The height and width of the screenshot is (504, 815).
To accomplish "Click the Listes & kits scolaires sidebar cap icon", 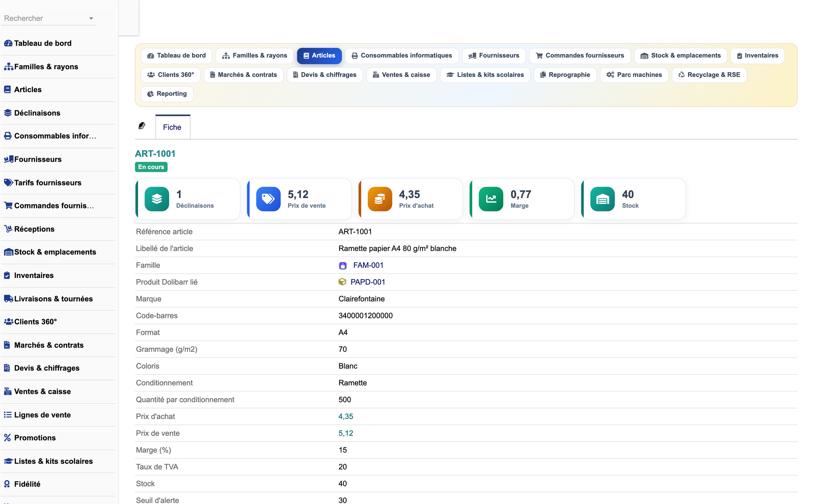I will tap(8, 461).
